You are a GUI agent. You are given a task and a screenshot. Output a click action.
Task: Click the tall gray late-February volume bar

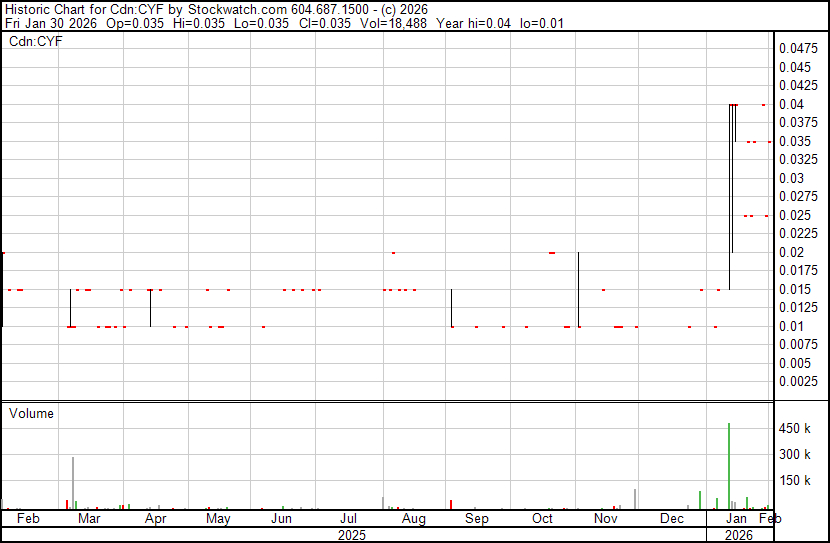(73, 483)
